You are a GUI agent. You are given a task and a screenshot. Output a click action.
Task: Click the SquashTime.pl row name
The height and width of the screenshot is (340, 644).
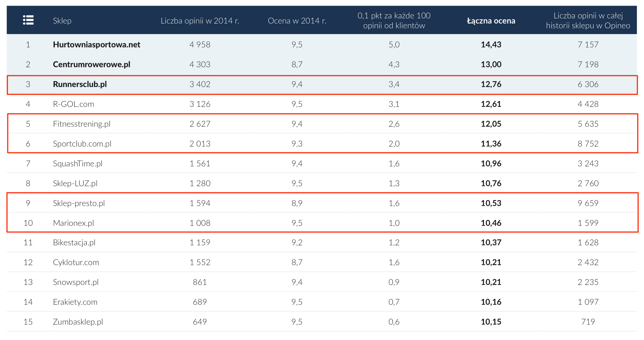78,163
